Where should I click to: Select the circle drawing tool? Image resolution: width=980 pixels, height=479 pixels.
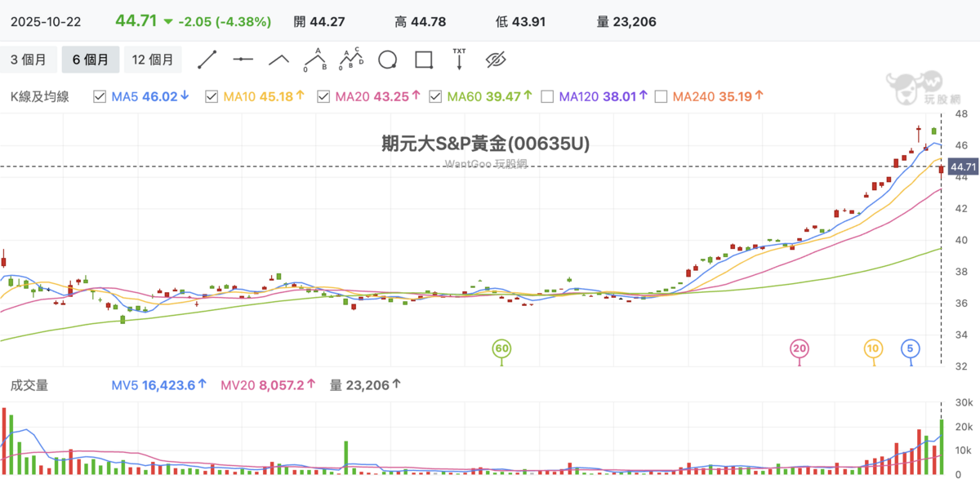coord(388,60)
